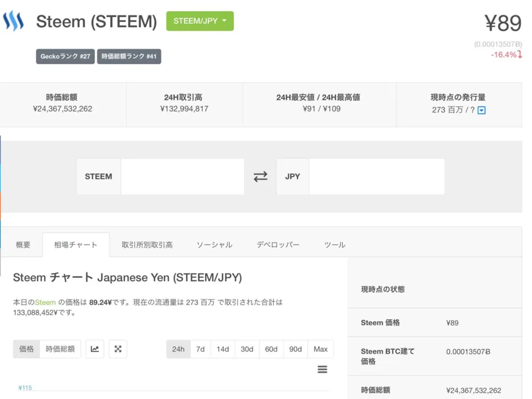Select the 24h chart range
This screenshot has width=532, height=399.
tap(178, 349)
